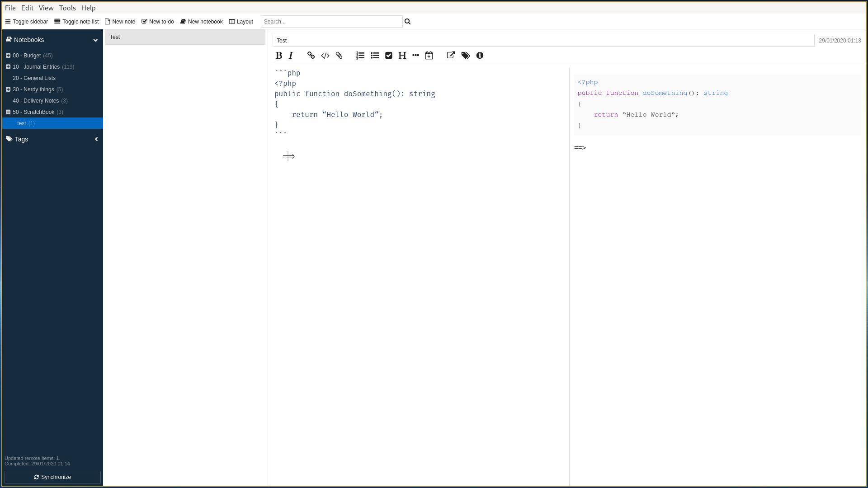Create a New to-do

[157, 21]
